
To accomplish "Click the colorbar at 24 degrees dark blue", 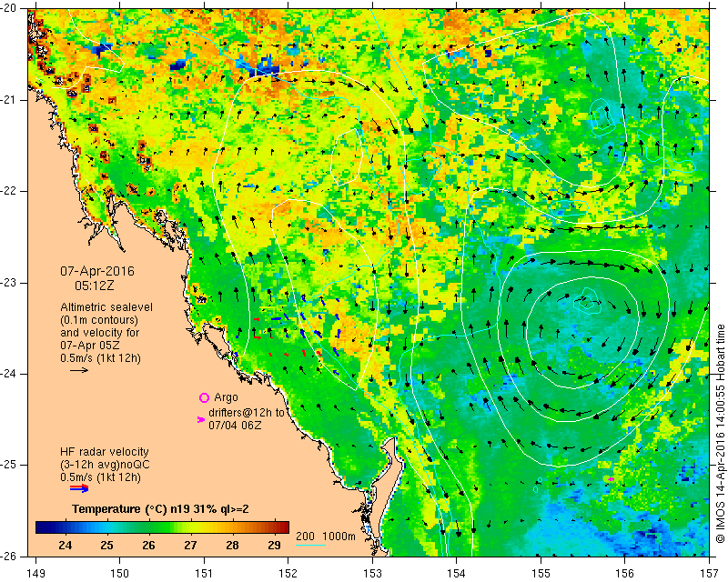I will pyautogui.click(x=65, y=527).
